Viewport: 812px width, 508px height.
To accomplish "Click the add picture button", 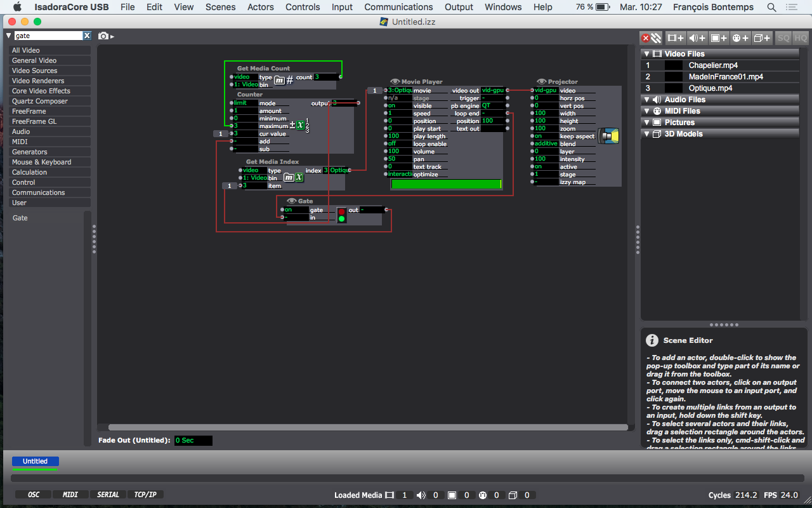I will click(719, 38).
